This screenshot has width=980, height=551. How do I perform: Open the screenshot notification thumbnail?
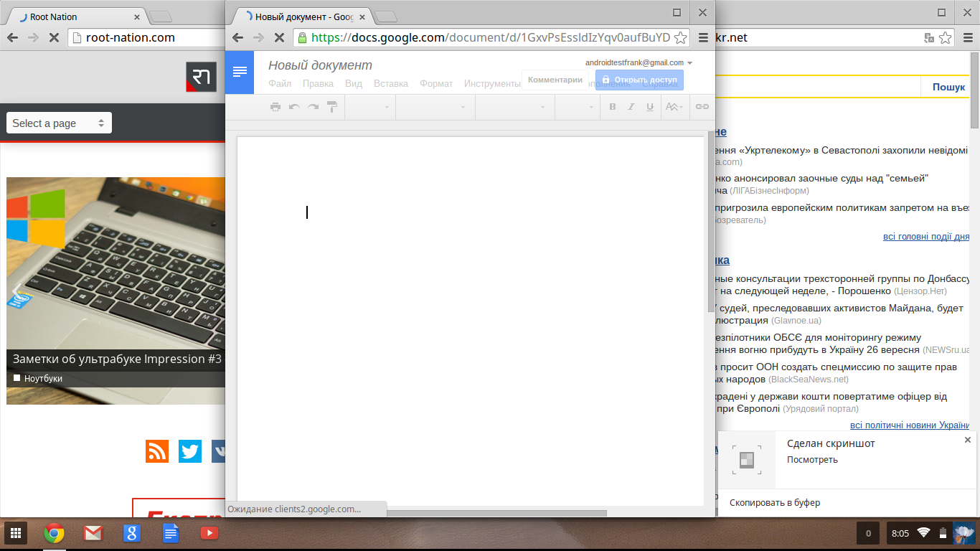tap(747, 460)
